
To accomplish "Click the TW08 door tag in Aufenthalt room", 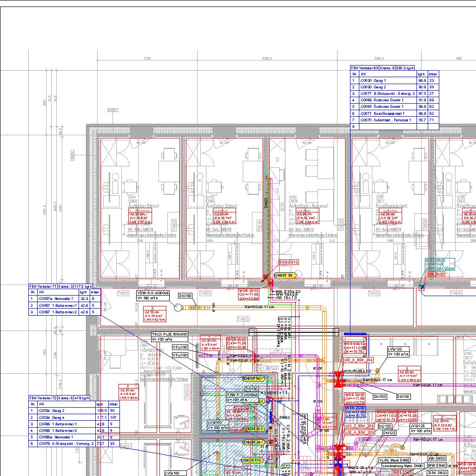I will [x=341, y=225].
